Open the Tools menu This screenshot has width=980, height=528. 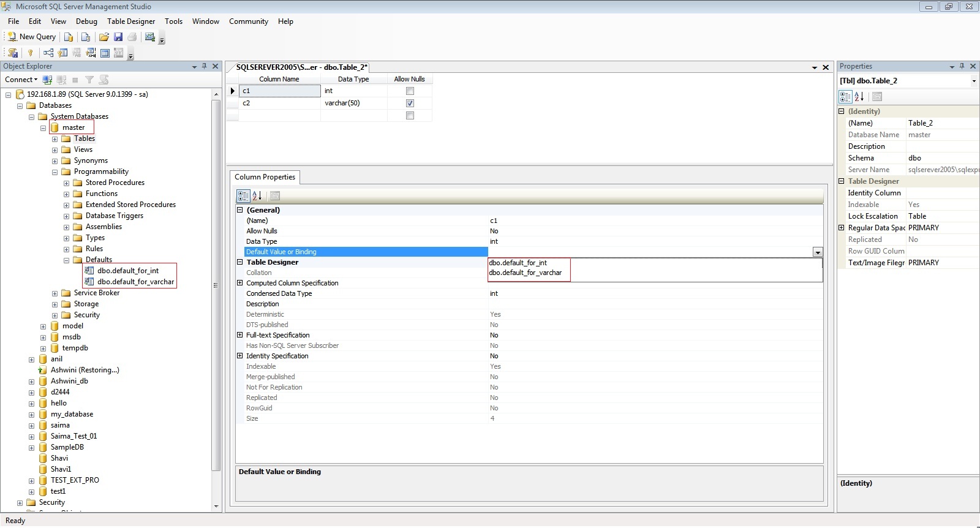pyautogui.click(x=173, y=21)
